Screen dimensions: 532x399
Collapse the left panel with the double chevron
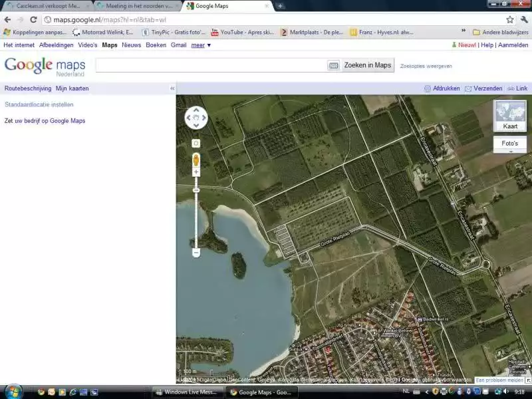point(172,88)
